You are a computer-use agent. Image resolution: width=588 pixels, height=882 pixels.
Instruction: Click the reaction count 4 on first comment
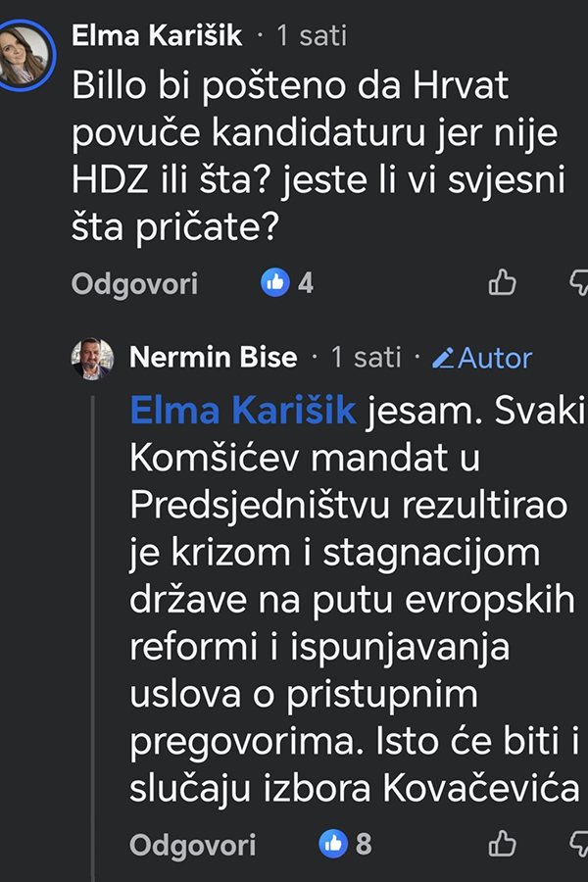306,284
